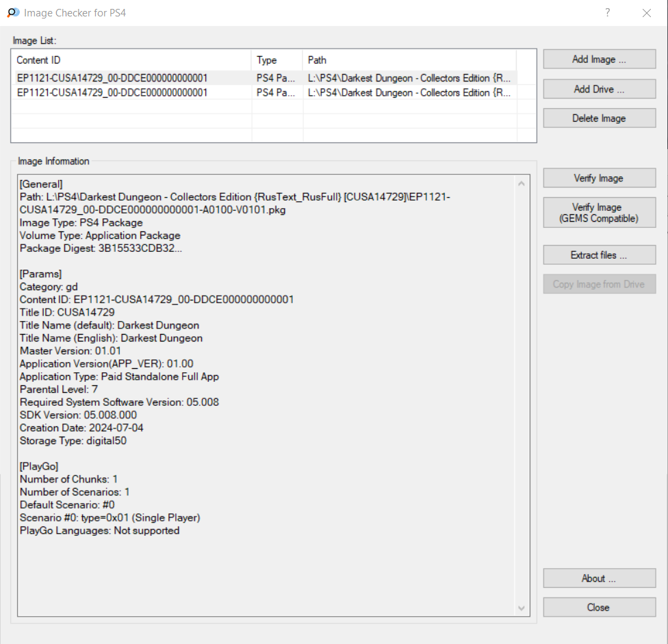The image size is (668, 644).
Task: Select the first image row in Image List
Action: 265,78
